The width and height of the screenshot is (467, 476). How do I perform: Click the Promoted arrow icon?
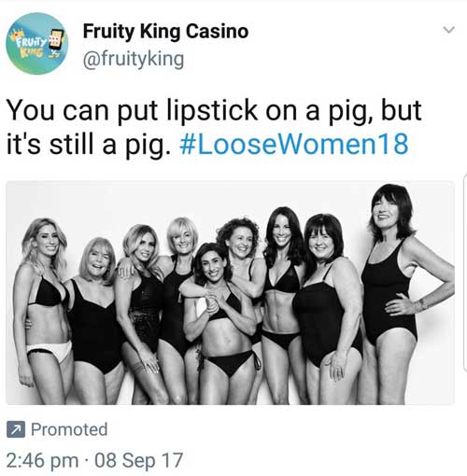16,429
